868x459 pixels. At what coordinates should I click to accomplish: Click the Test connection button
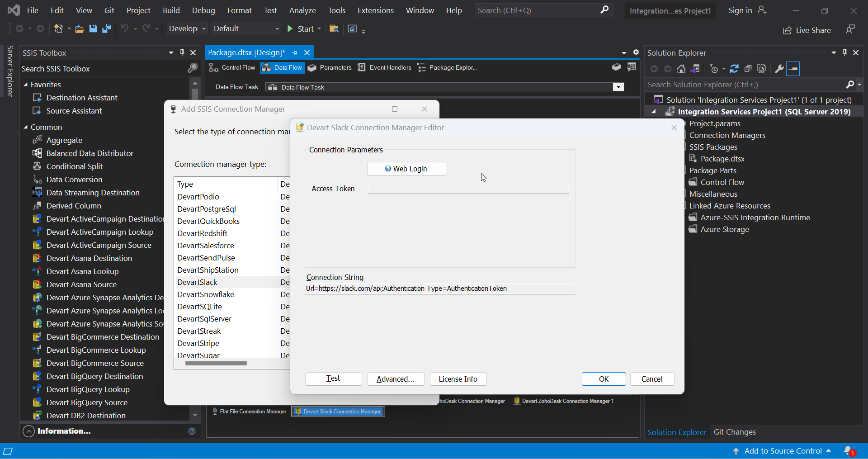(333, 379)
